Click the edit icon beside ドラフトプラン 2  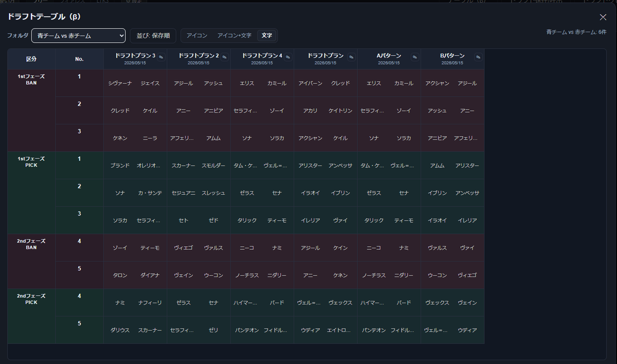coord(225,57)
